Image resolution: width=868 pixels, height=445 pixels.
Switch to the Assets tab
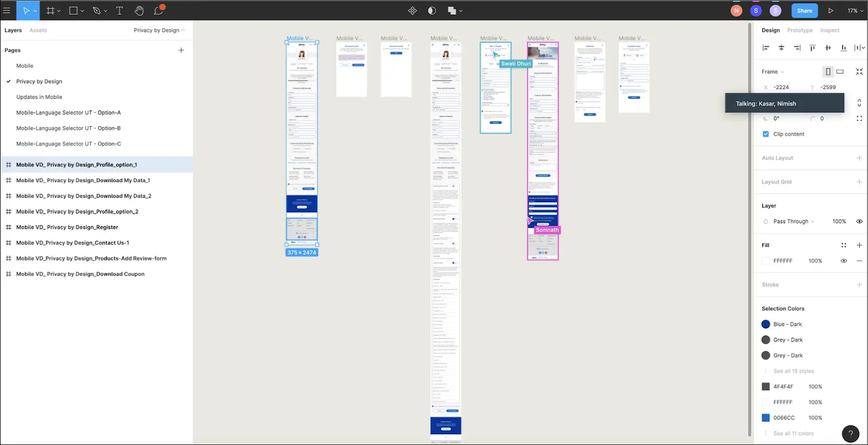point(38,30)
